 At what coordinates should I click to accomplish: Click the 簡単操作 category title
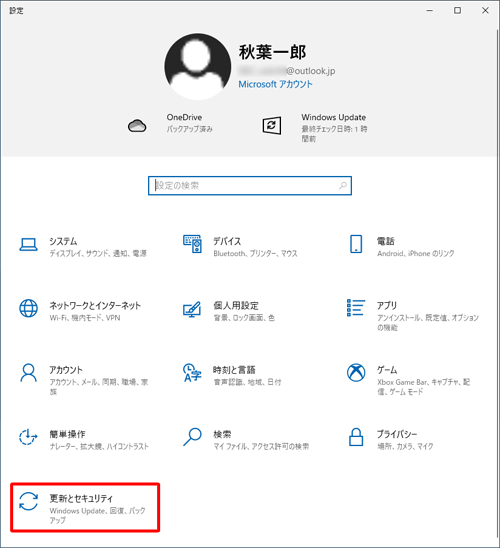click(x=67, y=434)
